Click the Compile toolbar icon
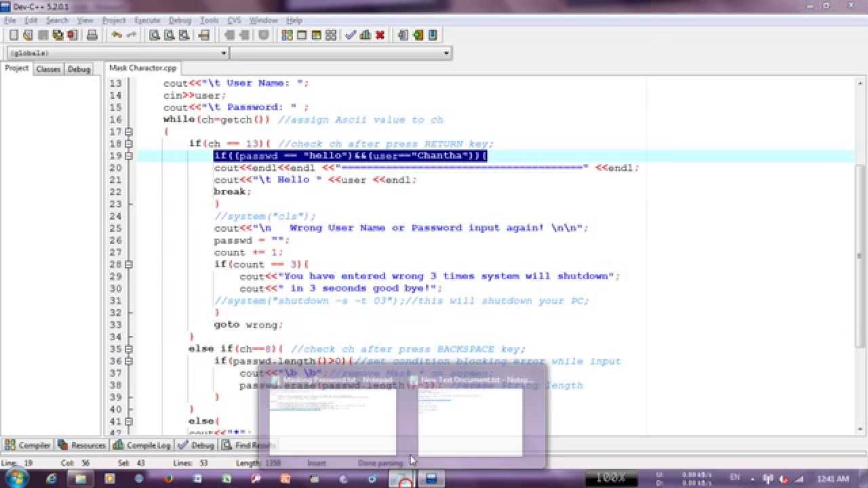This screenshot has height=488, width=868. coord(287,35)
